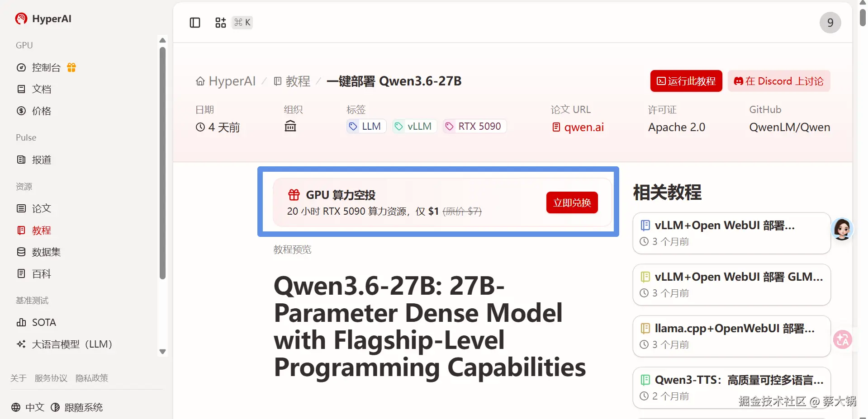Open the llama.cpp+OpenWebUI 部署 tutorial card
Image resolution: width=868 pixels, height=419 pixels.
pyautogui.click(x=731, y=336)
